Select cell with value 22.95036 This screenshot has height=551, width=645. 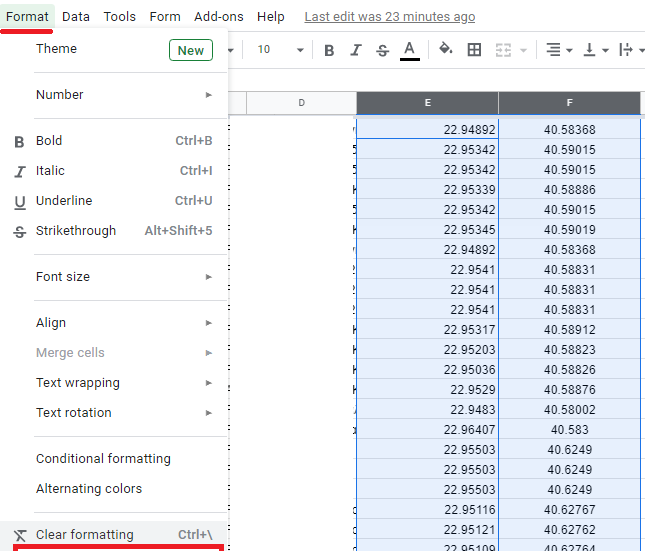(x=427, y=370)
